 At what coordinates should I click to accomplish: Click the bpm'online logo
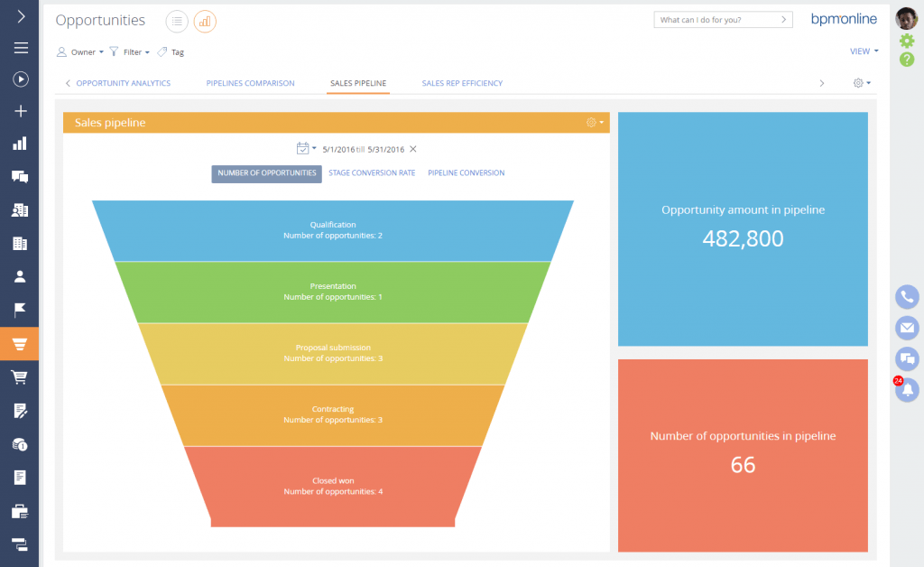click(844, 19)
